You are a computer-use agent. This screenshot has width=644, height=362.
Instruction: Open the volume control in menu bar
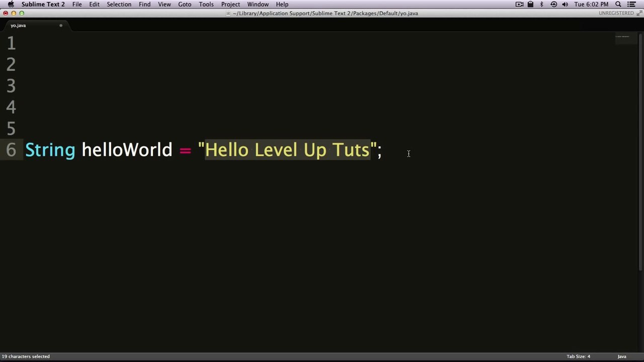tap(565, 4)
